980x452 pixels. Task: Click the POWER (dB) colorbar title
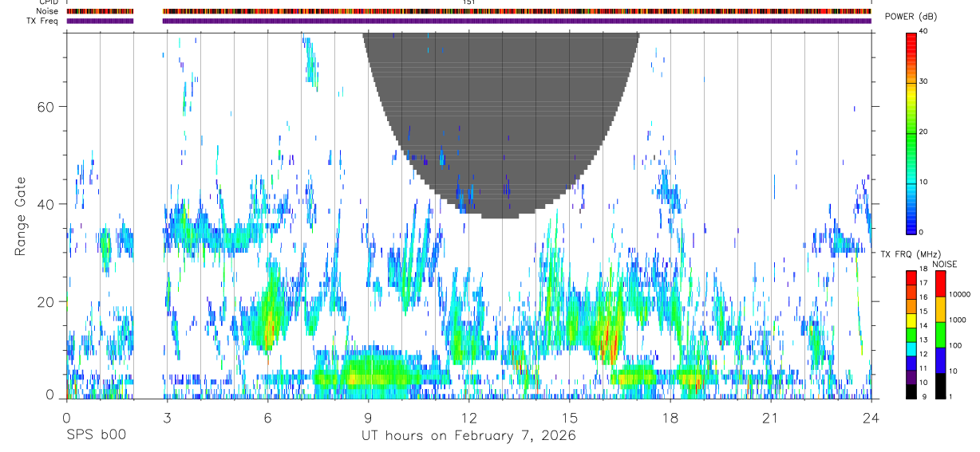coord(911,17)
